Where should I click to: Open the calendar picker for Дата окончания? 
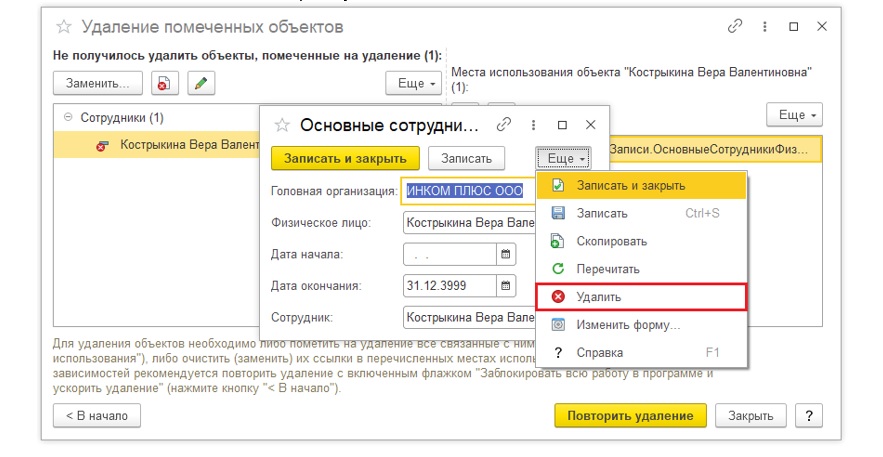coord(506,286)
